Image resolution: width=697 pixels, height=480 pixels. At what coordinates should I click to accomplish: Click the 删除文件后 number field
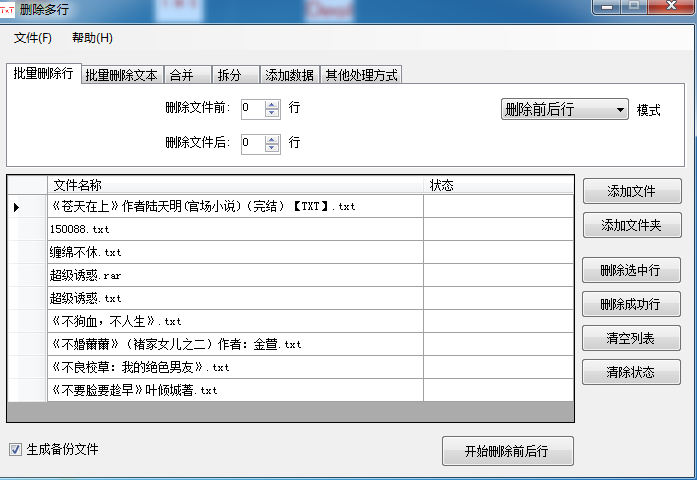point(253,144)
